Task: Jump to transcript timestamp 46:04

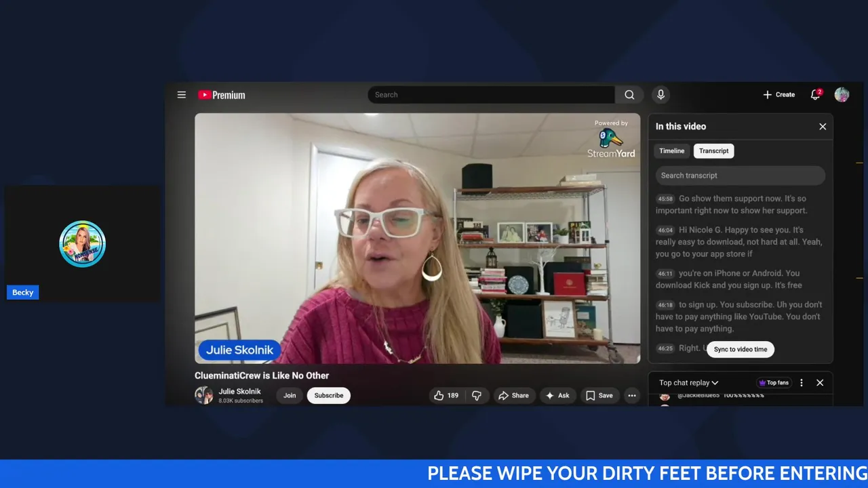Action: [665, 230]
